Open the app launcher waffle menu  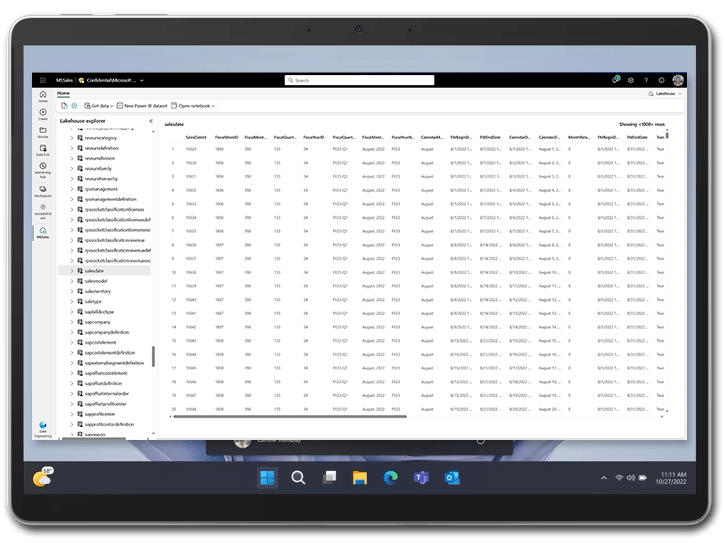coord(43,80)
